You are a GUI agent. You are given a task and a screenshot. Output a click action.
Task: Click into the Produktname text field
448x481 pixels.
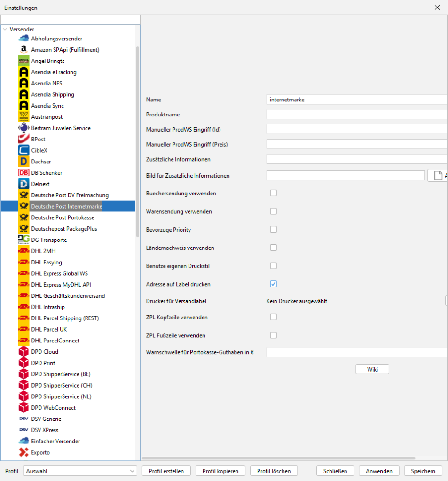point(356,115)
